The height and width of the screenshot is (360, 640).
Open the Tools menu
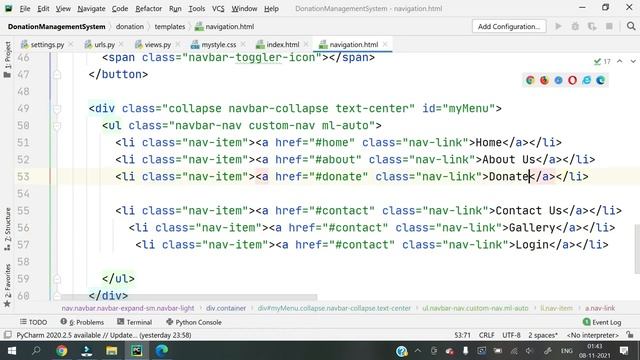196,9
